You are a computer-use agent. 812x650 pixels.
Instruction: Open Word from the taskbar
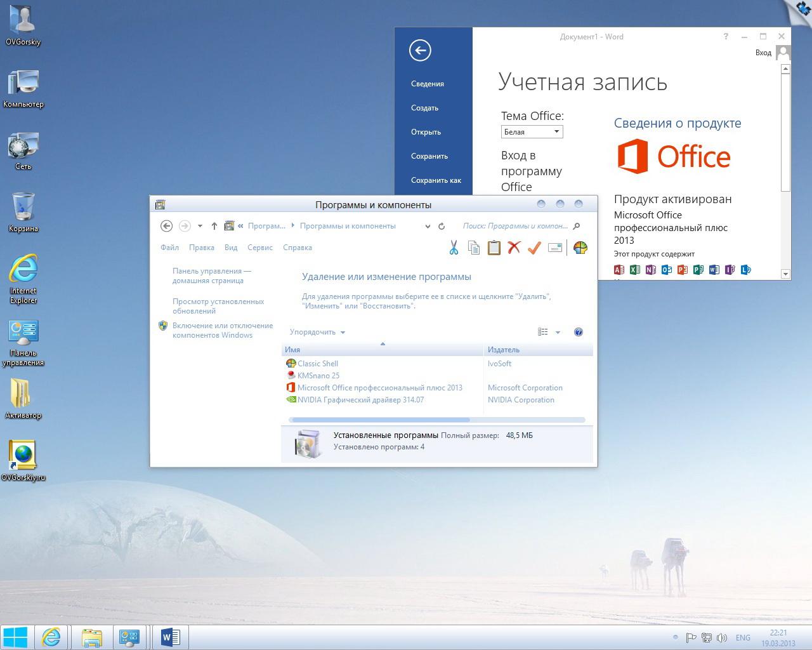[170, 637]
